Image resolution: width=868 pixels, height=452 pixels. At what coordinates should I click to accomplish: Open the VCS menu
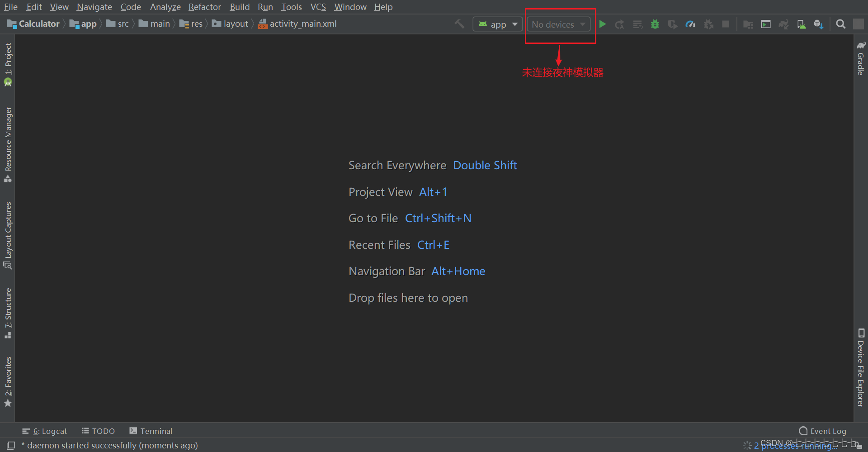318,7
